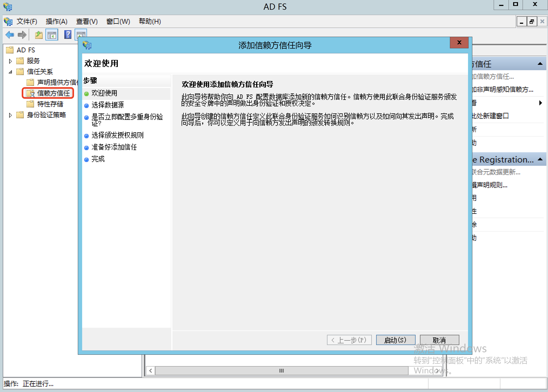Screen dimensions: 548x392
Task: Close the 添加信赖方信任向导 dialog
Action: [459, 43]
